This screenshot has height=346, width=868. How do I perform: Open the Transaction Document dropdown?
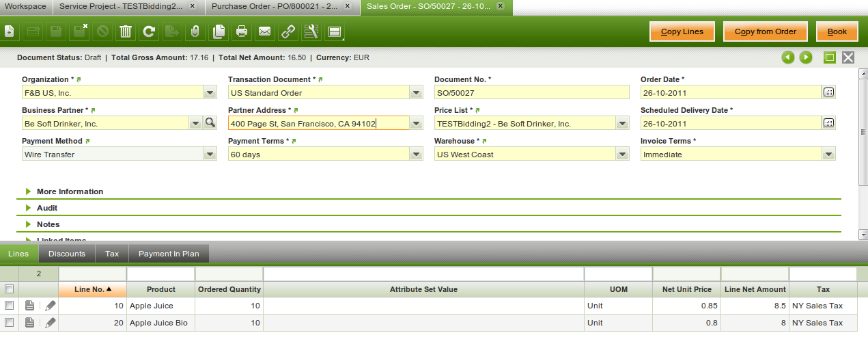click(416, 93)
